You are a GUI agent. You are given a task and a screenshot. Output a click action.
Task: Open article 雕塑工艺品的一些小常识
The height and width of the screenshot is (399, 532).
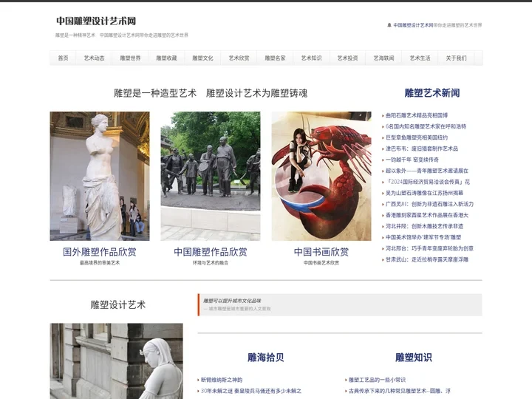(377, 380)
